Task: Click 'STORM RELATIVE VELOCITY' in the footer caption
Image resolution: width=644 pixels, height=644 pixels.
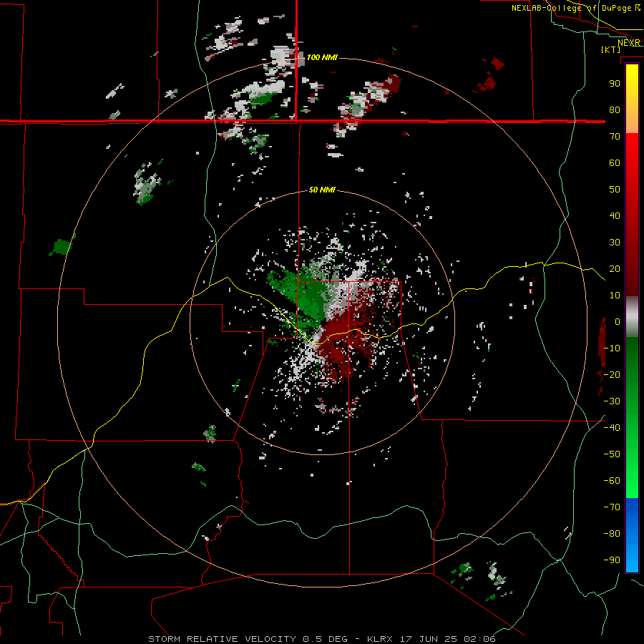Action: [x=222, y=639]
